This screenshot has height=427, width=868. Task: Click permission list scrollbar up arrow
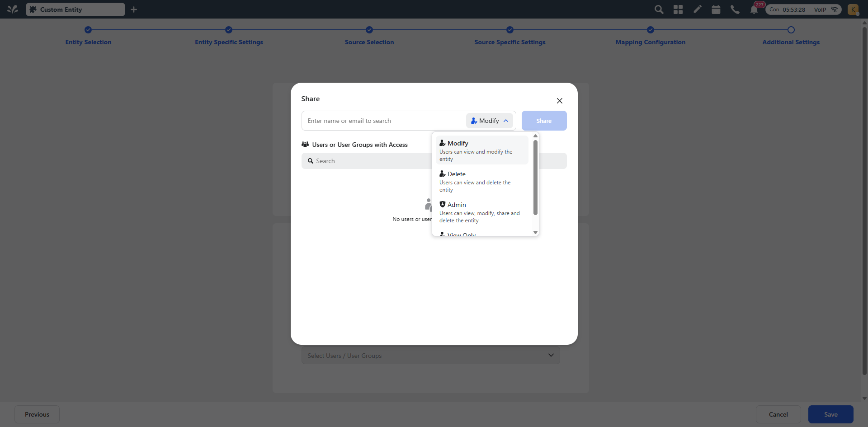535,136
